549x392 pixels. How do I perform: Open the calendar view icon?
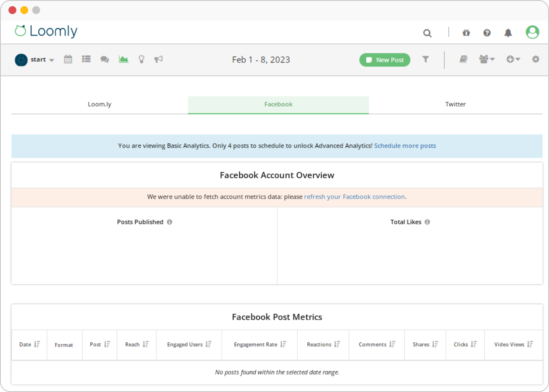68,59
